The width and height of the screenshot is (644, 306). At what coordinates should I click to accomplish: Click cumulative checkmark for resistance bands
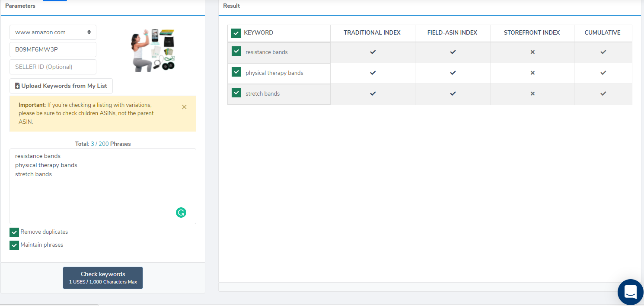603,52
